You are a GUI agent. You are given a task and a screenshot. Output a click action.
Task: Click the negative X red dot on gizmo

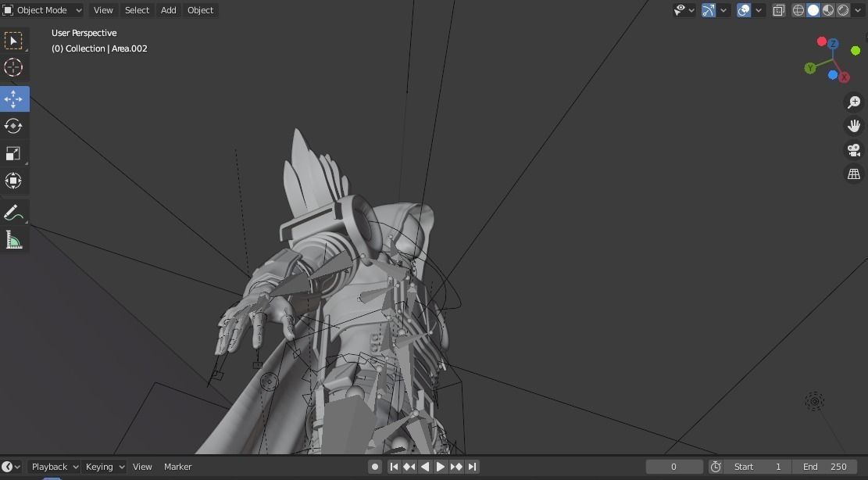pyautogui.click(x=821, y=41)
